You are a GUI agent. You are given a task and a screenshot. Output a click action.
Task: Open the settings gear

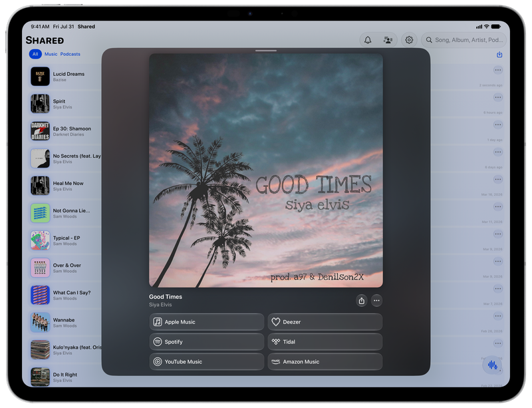[409, 40]
